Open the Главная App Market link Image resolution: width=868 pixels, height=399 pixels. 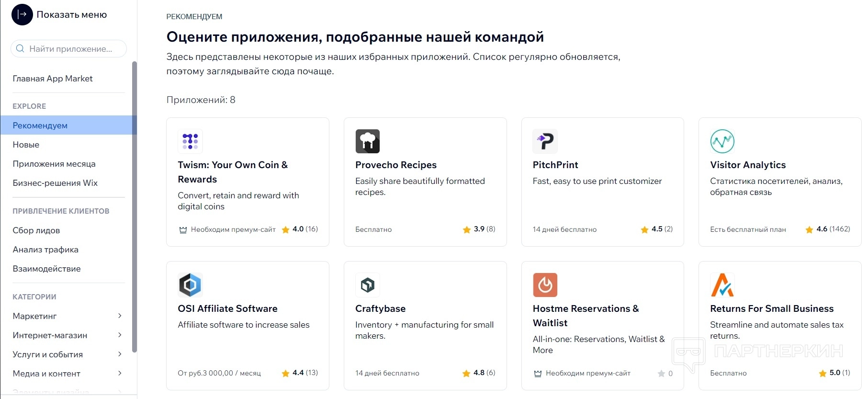pos(53,79)
